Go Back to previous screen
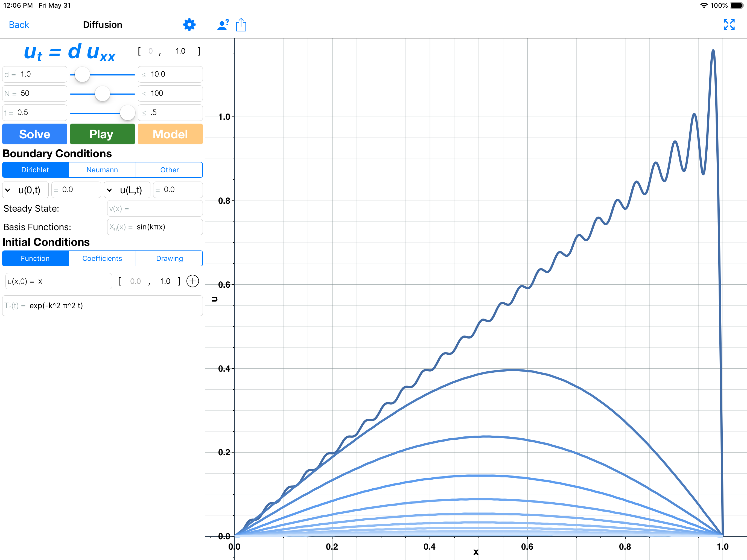The image size is (747, 560). pos(19,25)
